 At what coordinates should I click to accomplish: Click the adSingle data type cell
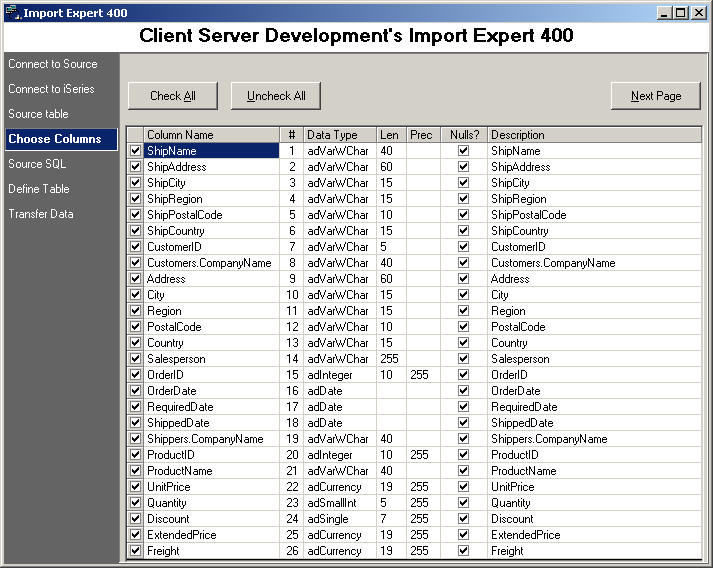(x=340, y=518)
